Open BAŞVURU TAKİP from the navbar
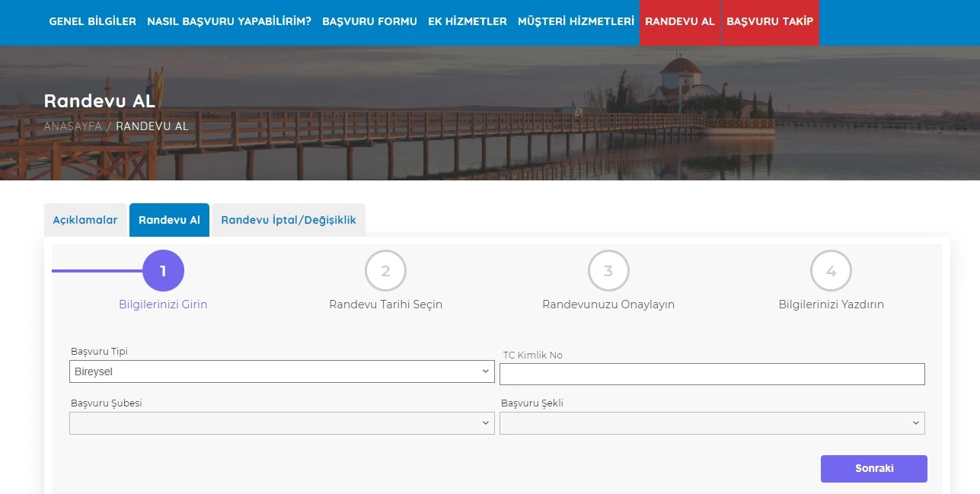This screenshot has width=980, height=494. tap(771, 21)
